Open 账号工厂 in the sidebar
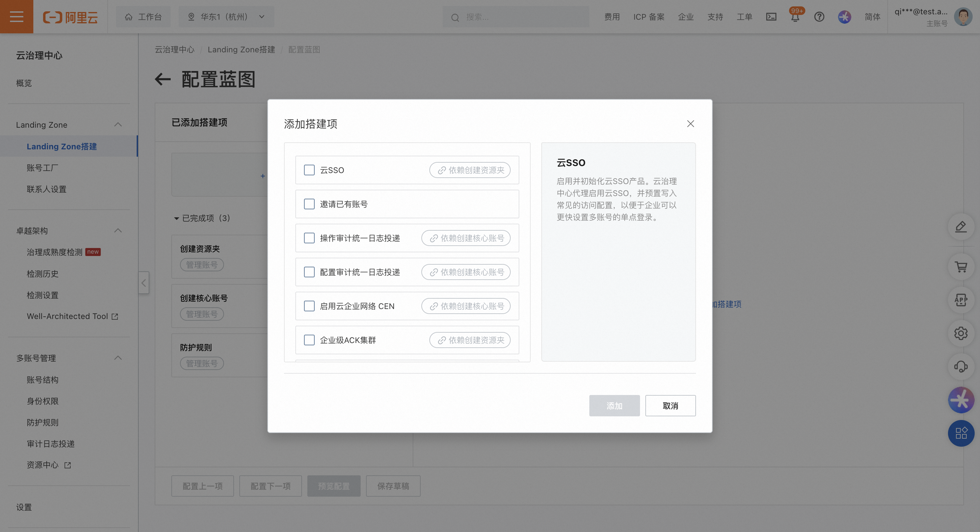This screenshot has width=980, height=532. click(x=42, y=168)
